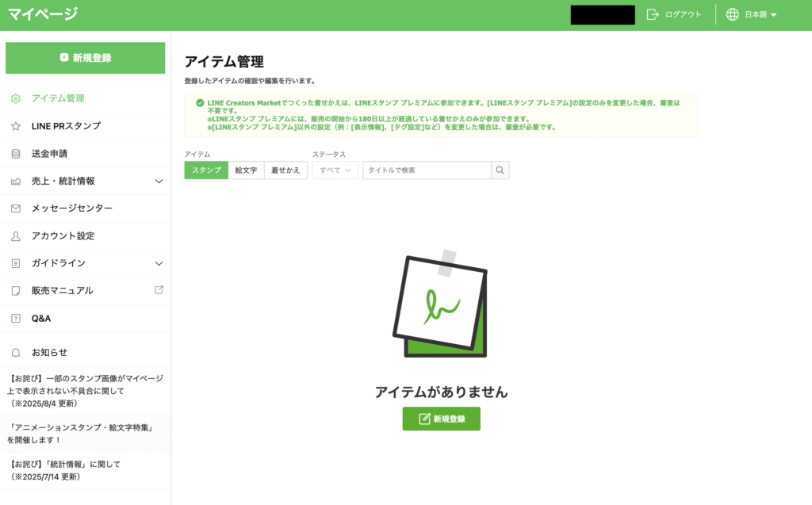Open 送金申請 menu label

(50, 154)
